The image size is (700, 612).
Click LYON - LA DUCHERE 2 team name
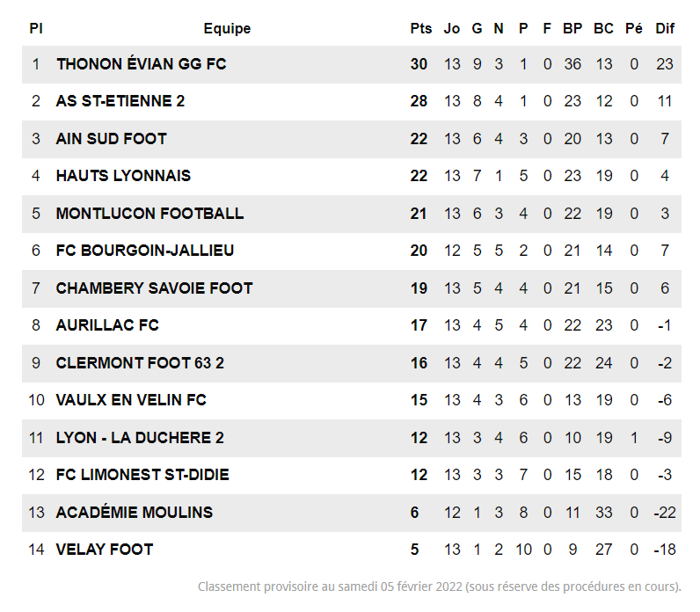point(140,438)
